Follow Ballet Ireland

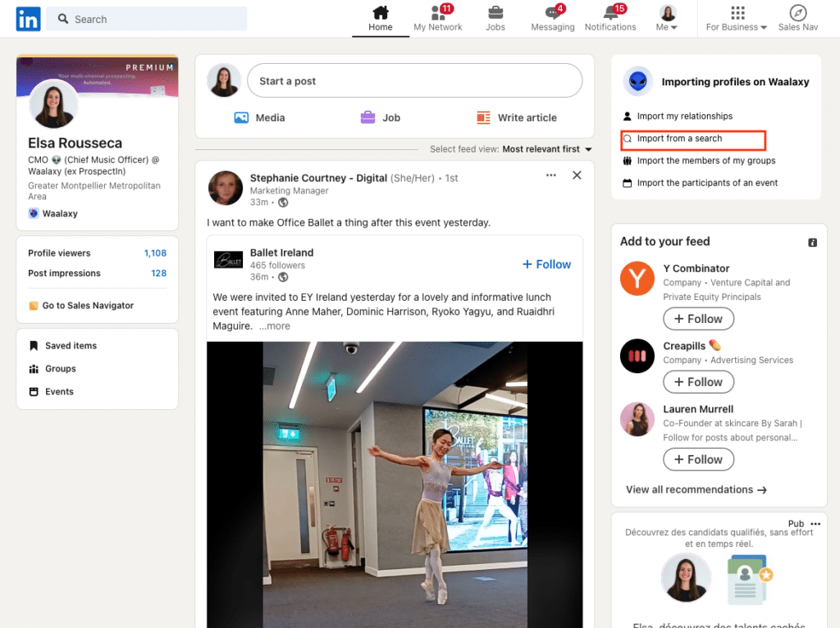pyautogui.click(x=546, y=264)
